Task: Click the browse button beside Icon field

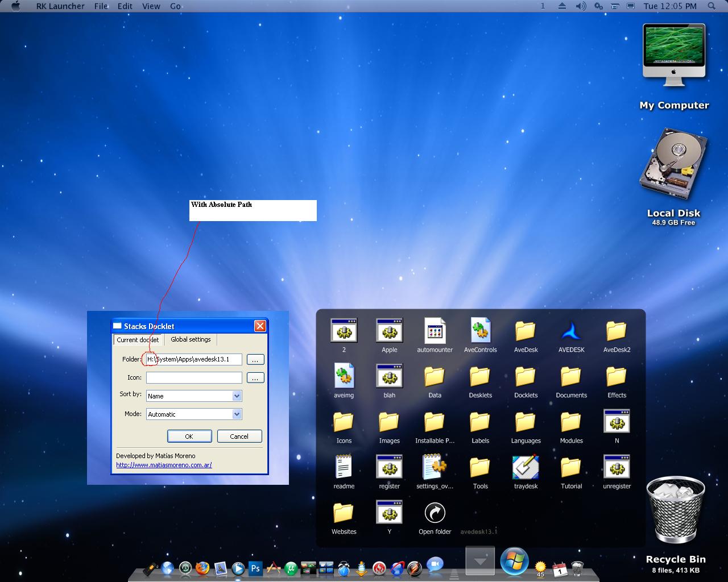Action: pos(255,378)
